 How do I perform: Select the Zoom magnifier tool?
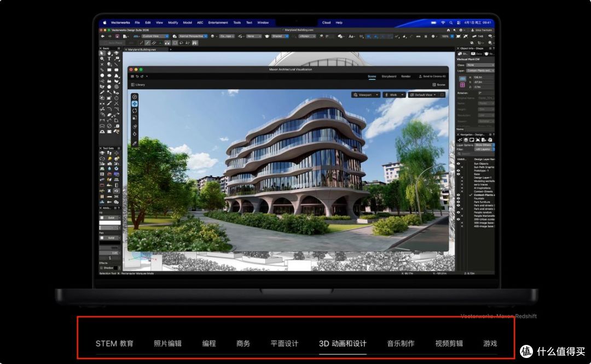coord(102,59)
